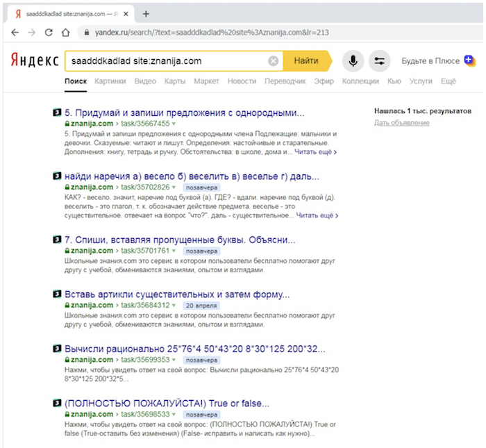
Task: Click the Yandex Plus badge icon
Action: tap(469, 60)
